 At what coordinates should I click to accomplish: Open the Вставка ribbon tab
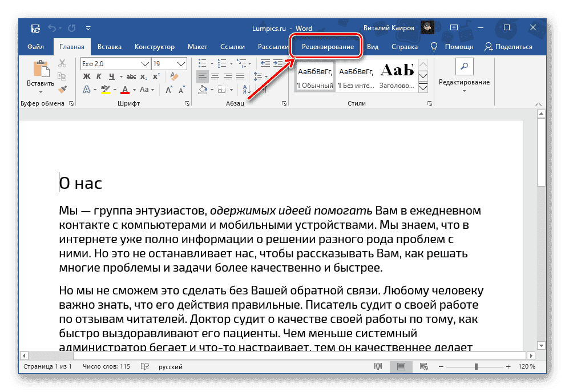click(109, 47)
